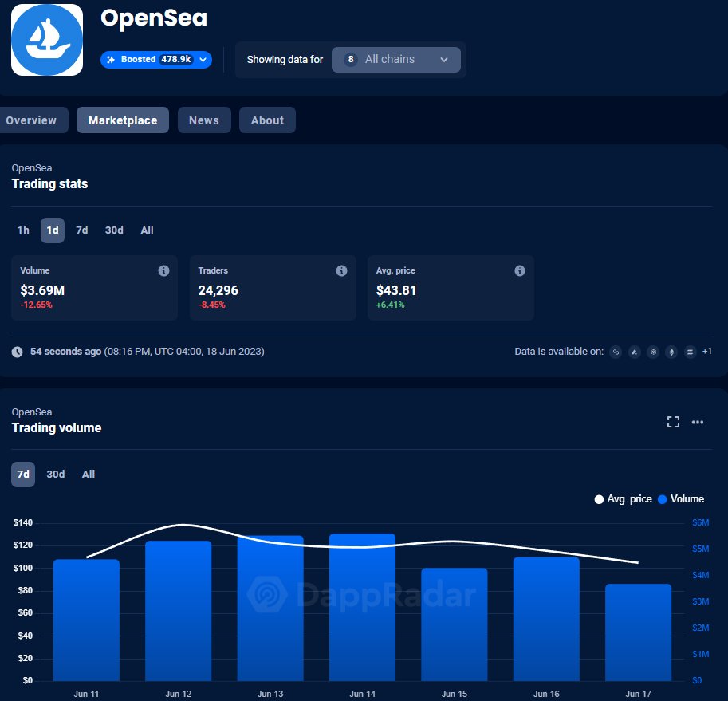This screenshot has height=701, width=728.
Task: Switch to the Overview tab
Action: click(31, 120)
